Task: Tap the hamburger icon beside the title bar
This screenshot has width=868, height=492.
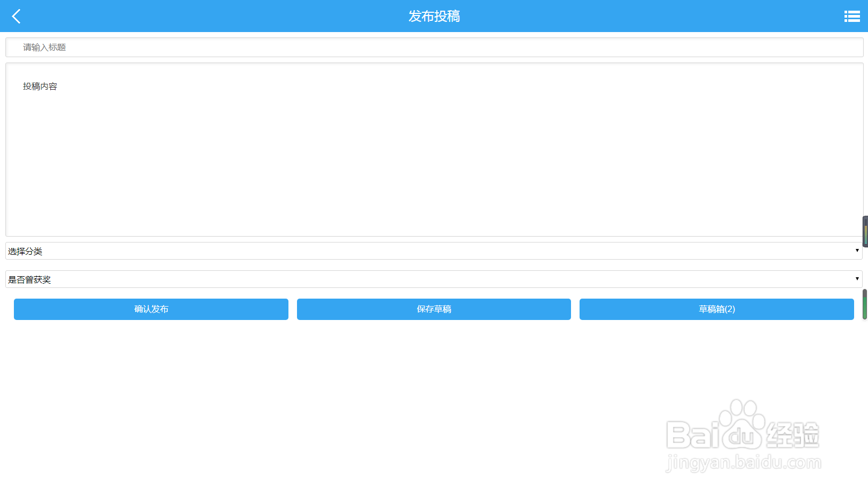Action: pos(851,16)
